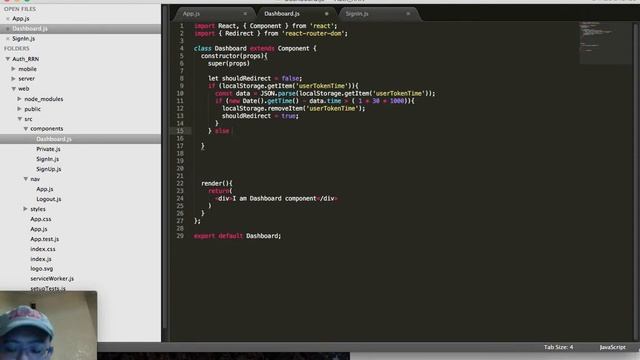Collapse the nav folder
This screenshot has width=640, height=360.
point(25,179)
